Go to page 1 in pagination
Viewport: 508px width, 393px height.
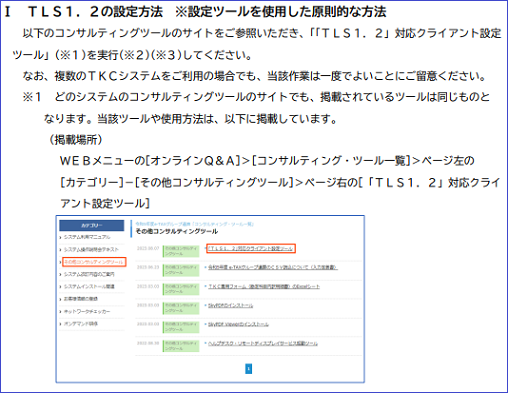click(x=248, y=369)
